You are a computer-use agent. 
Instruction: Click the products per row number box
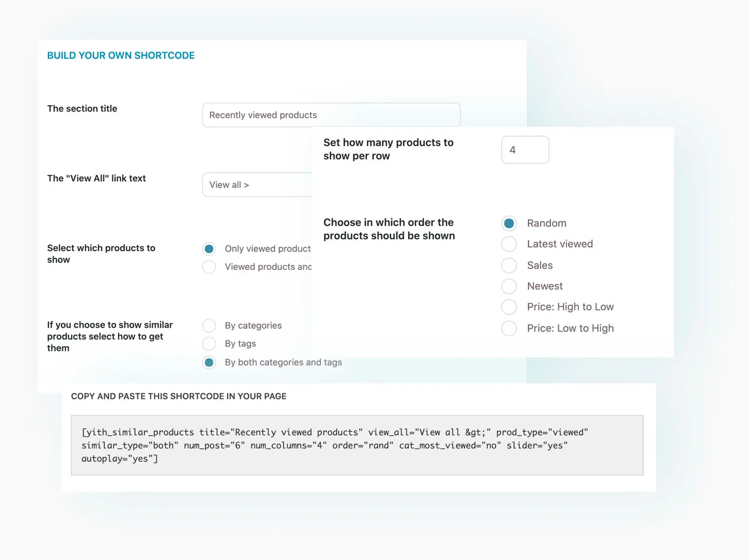(525, 150)
